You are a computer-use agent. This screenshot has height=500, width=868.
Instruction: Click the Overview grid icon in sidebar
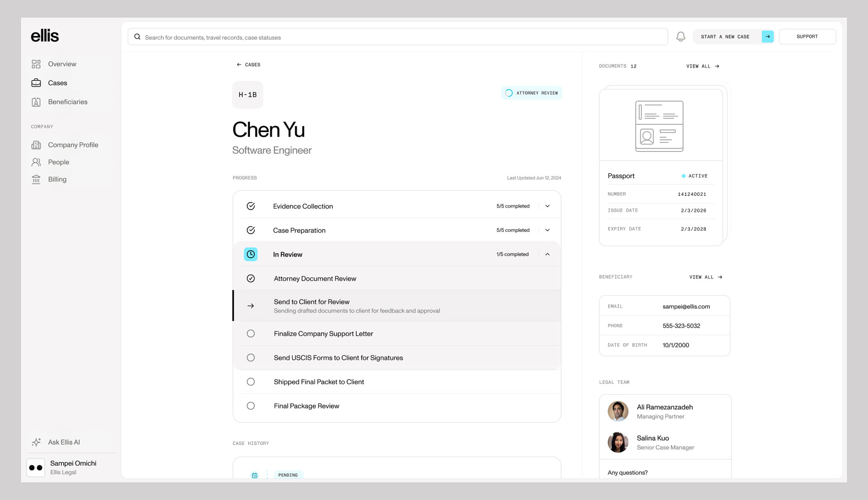click(36, 64)
